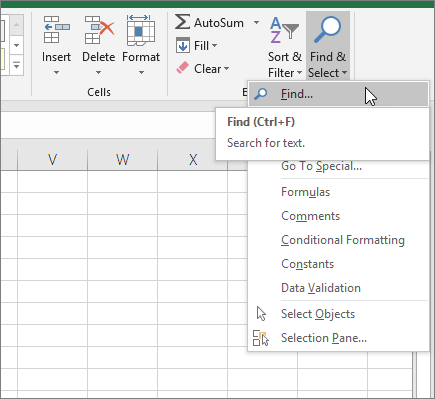Select Comments in the menu
This screenshot has height=399, width=435.
point(339,216)
